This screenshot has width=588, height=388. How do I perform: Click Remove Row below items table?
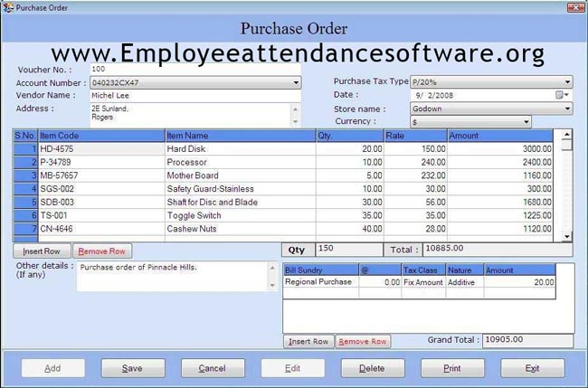pyautogui.click(x=101, y=251)
